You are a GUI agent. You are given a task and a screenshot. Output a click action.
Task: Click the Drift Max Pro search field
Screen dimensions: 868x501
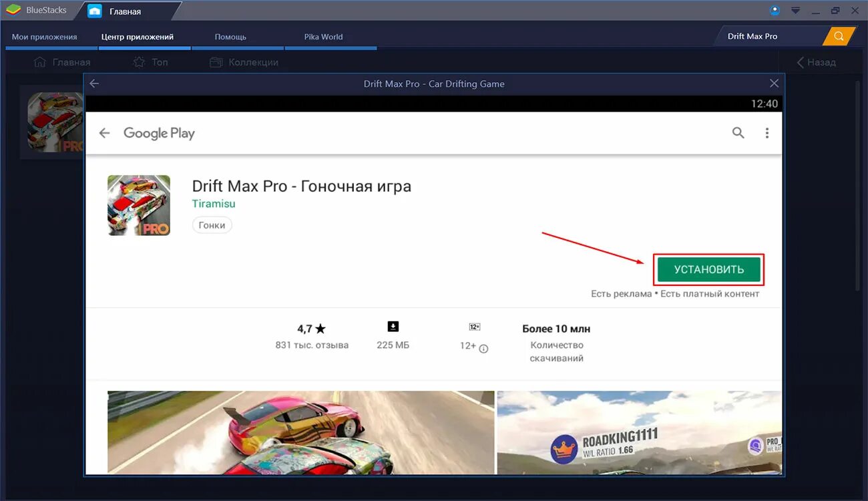click(x=771, y=36)
